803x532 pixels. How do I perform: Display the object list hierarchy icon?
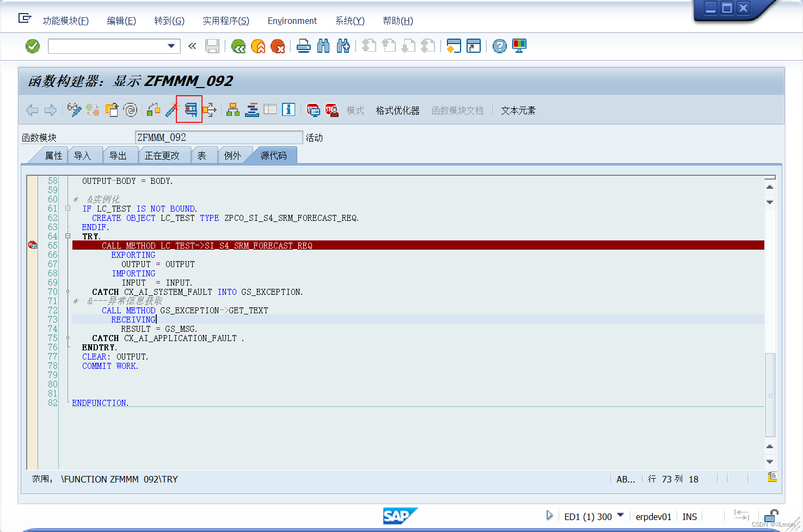[x=233, y=110]
